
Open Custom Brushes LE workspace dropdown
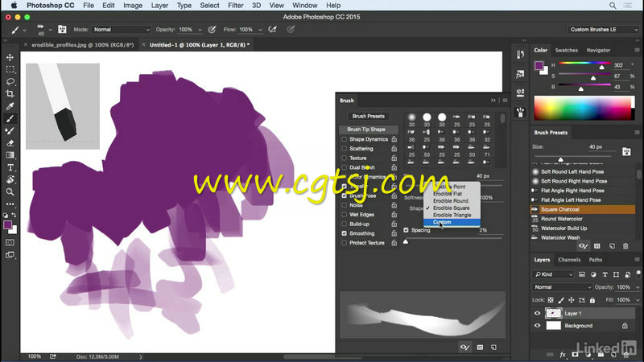(604, 30)
